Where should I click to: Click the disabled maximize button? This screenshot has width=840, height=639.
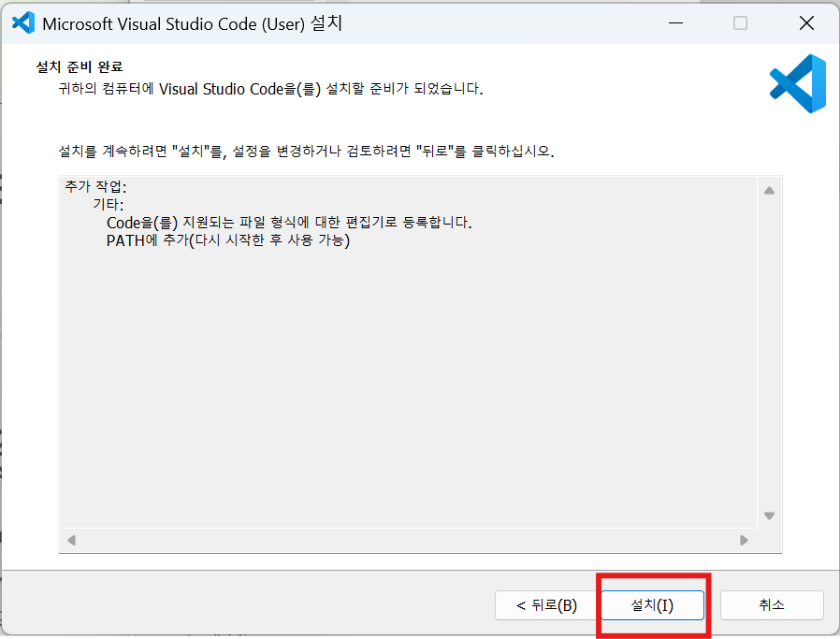click(x=740, y=23)
